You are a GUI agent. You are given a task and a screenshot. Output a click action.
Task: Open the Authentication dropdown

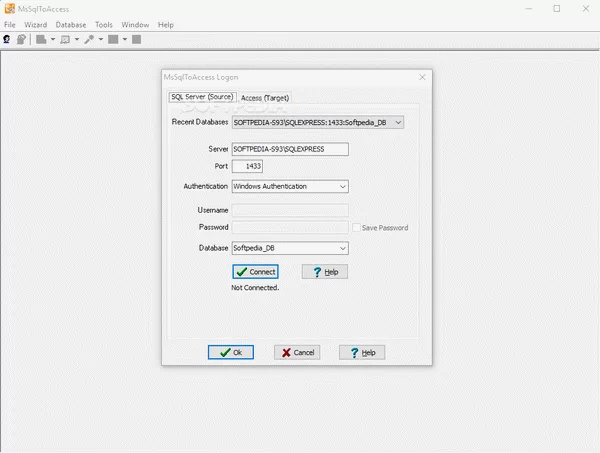343,186
